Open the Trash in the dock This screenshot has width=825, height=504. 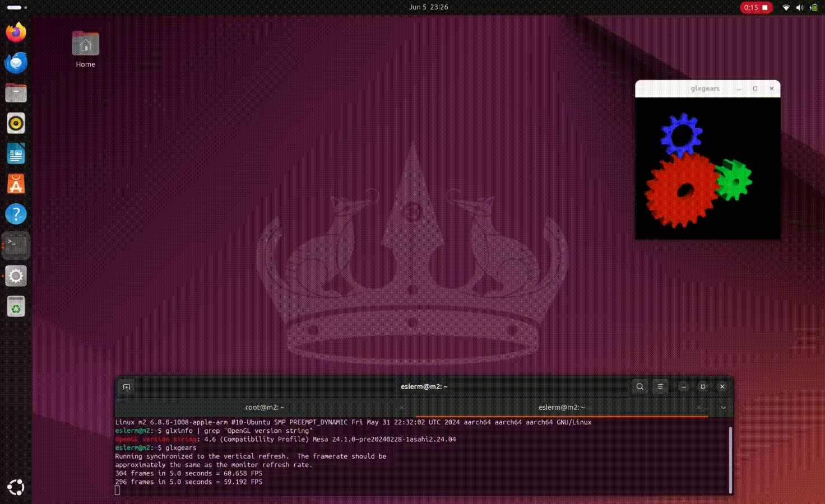pos(16,307)
